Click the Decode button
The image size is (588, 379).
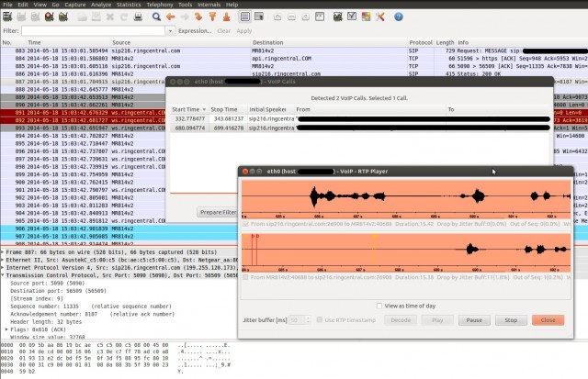tap(401, 320)
